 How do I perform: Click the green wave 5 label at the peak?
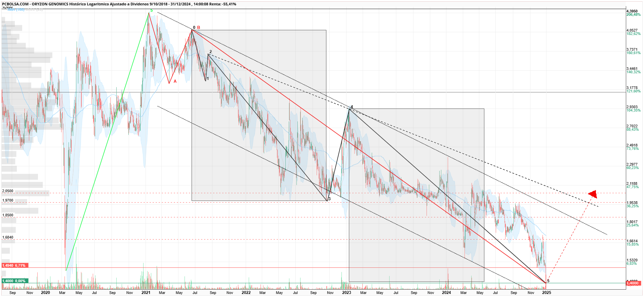(x=151, y=11)
